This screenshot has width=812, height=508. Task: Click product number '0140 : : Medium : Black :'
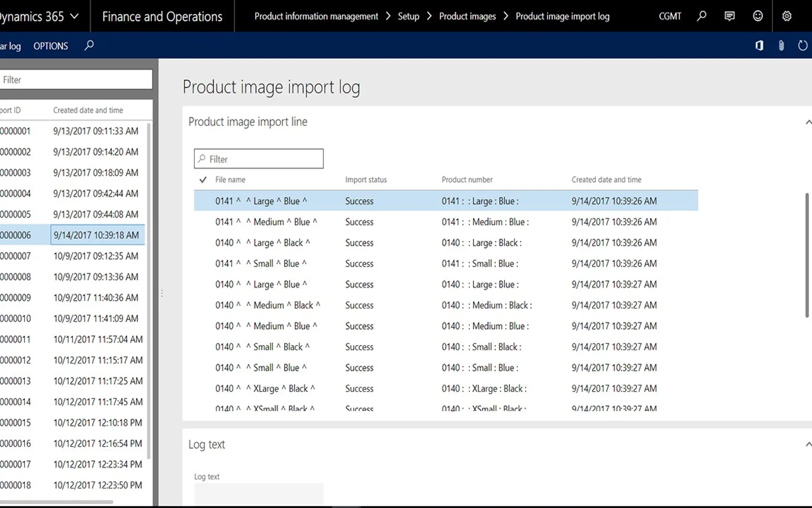click(487, 305)
